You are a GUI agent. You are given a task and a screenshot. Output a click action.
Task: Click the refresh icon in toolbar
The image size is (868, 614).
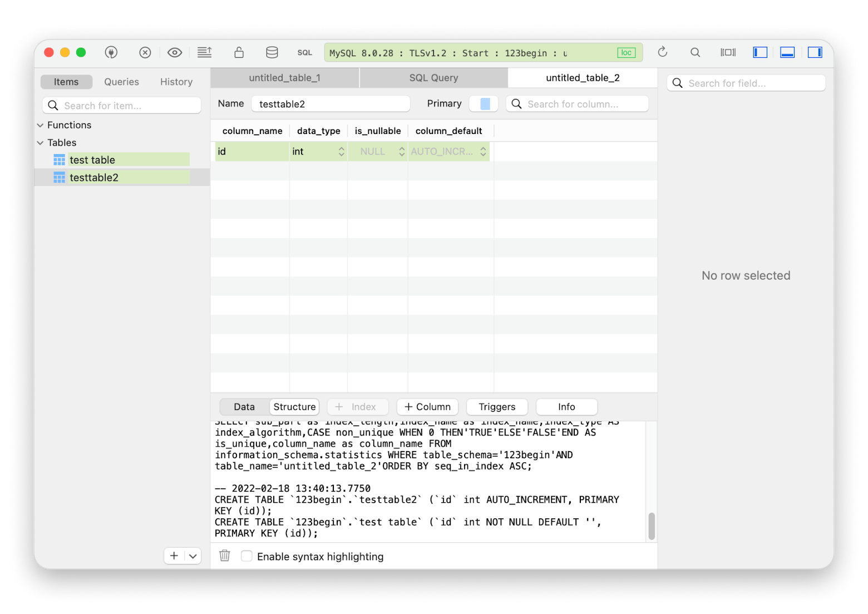point(662,52)
